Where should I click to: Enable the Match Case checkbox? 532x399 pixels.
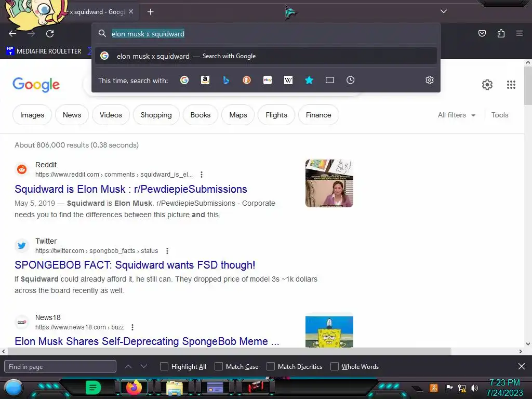tap(219, 366)
